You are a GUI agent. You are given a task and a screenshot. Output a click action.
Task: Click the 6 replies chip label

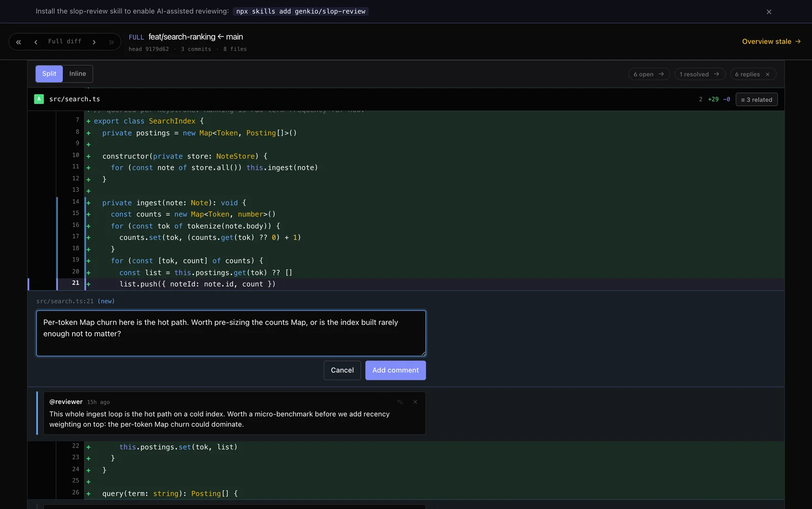click(747, 74)
